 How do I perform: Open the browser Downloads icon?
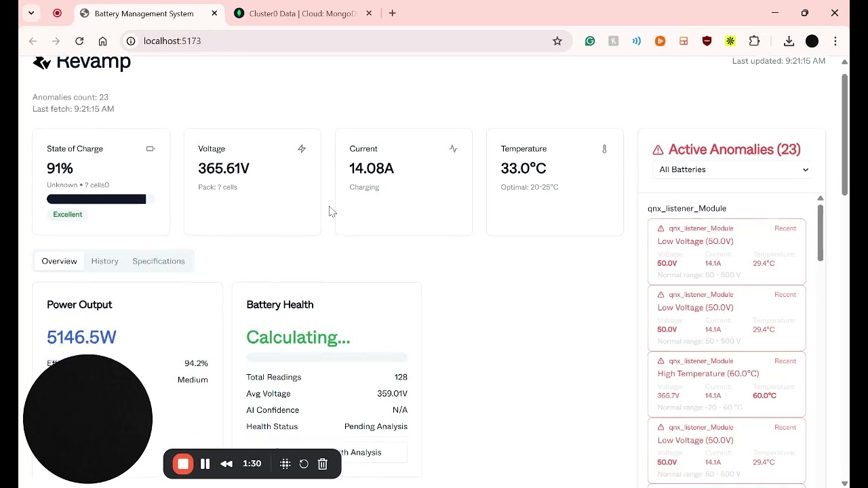[x=789, y=41]
